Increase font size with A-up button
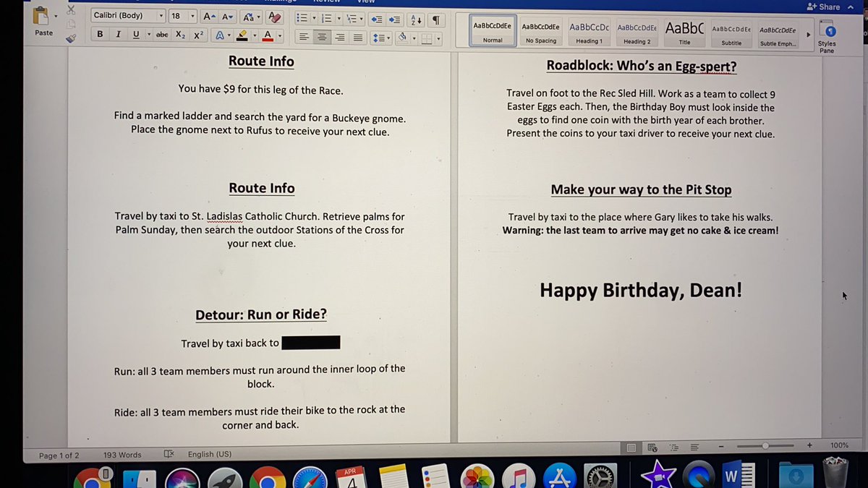Image resolution: width=868 pixels, height=488 pixels. coord(209,16)
